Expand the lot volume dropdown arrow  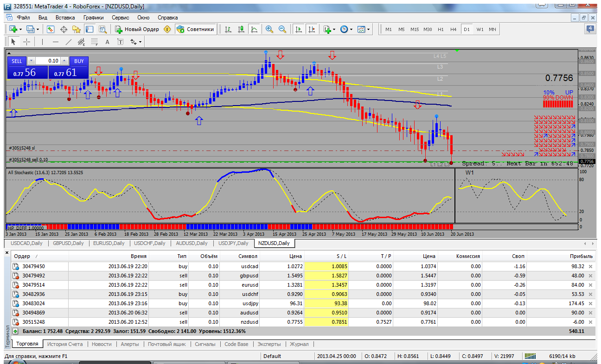click(x=31, y=61)
